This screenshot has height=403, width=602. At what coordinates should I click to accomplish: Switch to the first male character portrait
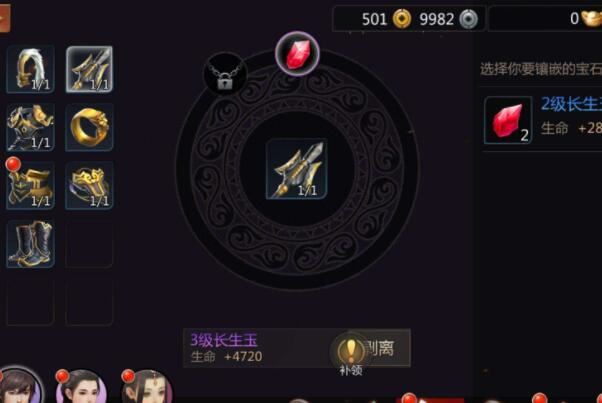coord(19,386)
